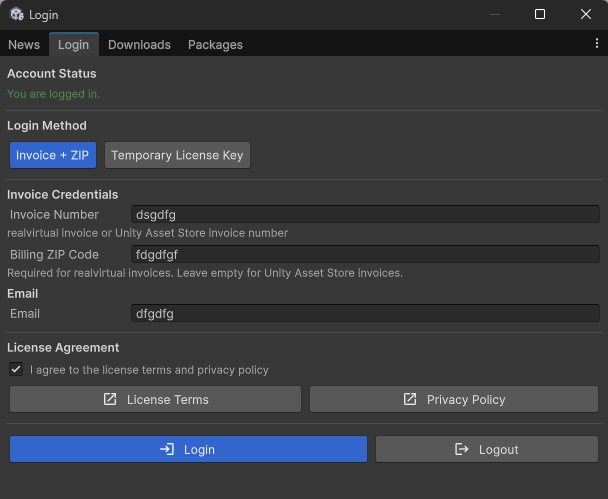
Task: Click into the Invoice Number field
Action: (365, 214)
